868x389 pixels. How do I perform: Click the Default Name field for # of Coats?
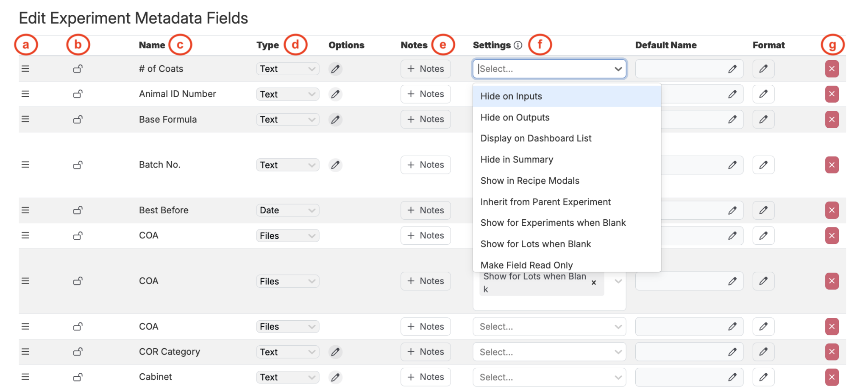(689, 69)
